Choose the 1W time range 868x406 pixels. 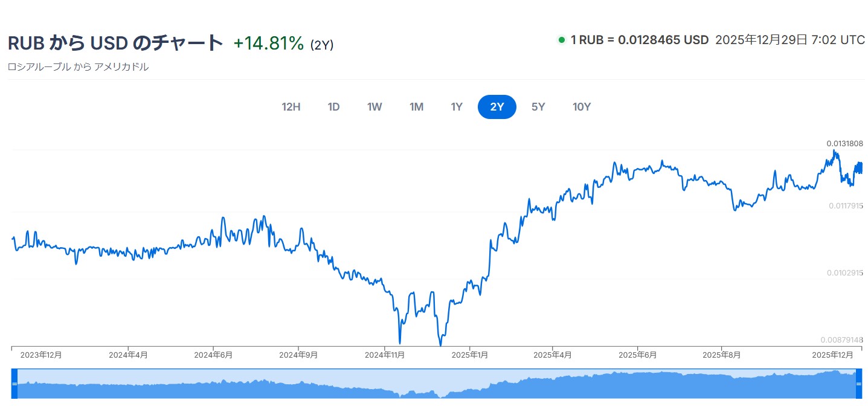click(x=375, y=107)
